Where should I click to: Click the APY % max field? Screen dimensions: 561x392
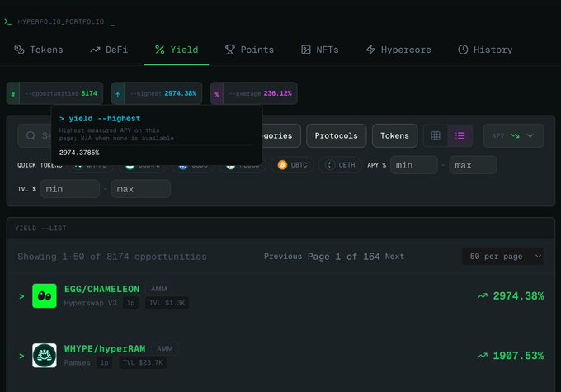[473, 165]
